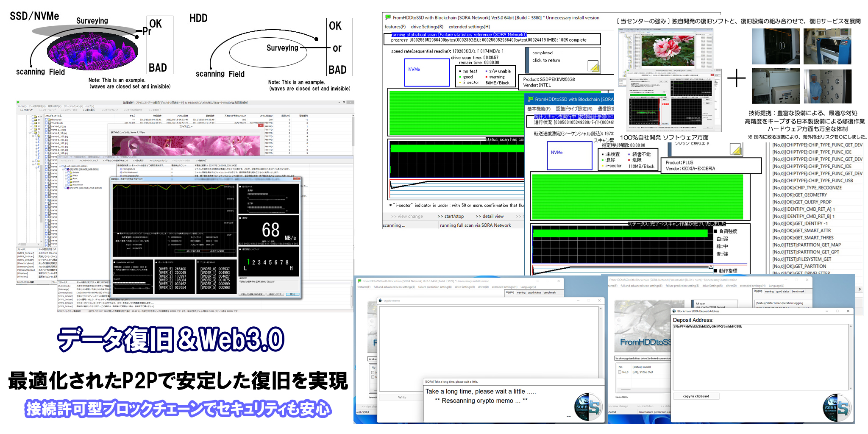Image resolution: width=868 pixels, height=434 pixels.
Task: Open features(F) menu in English scan window
Action: pyautogui.click(x=395, y=27)
